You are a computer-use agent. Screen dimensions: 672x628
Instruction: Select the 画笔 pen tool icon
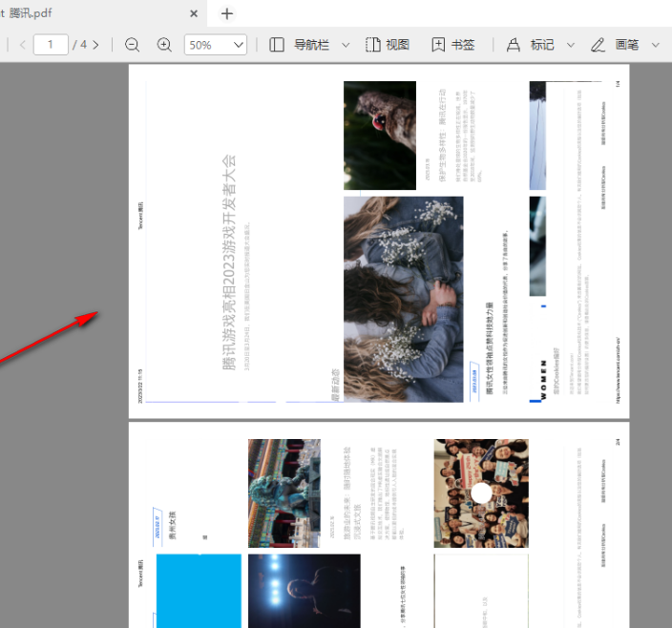[x=598, y=45]
